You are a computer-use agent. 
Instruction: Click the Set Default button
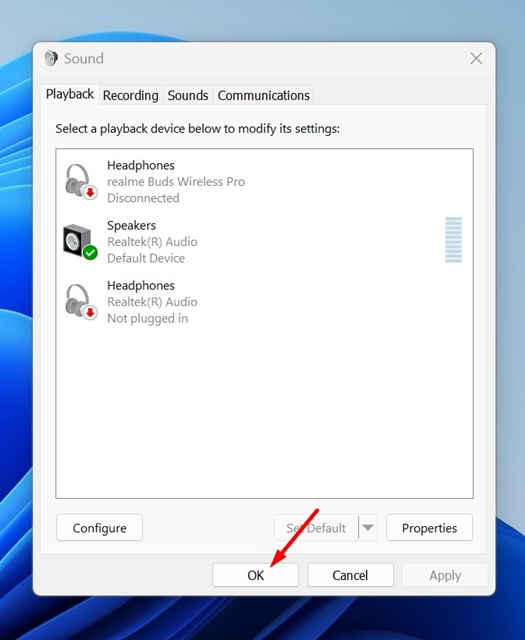coord(316,528)
